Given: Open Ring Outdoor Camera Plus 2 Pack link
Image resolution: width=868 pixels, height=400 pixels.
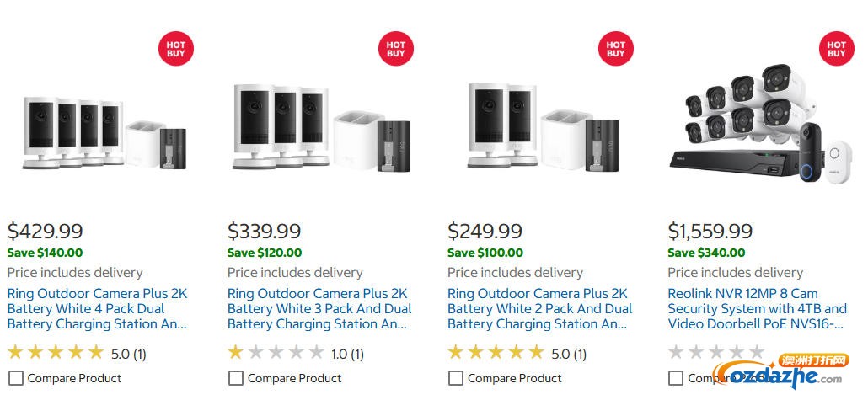Looking at the screenshot, I should click(x=539, y=309).
